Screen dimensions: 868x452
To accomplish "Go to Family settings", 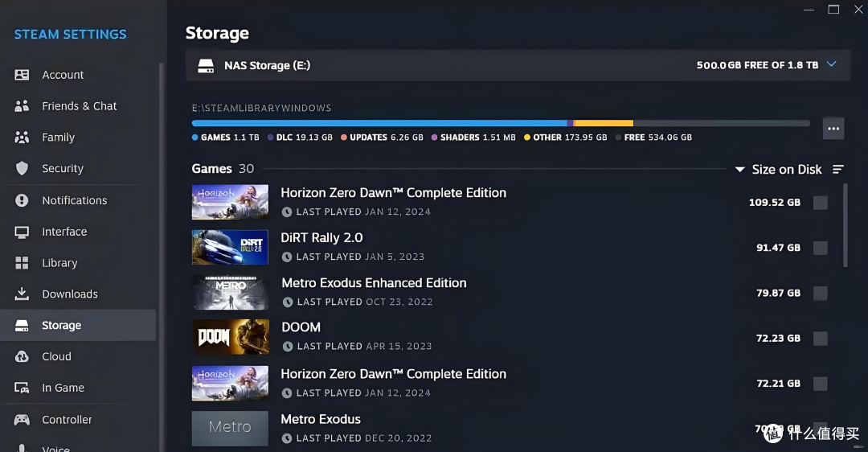I will 78,138.
